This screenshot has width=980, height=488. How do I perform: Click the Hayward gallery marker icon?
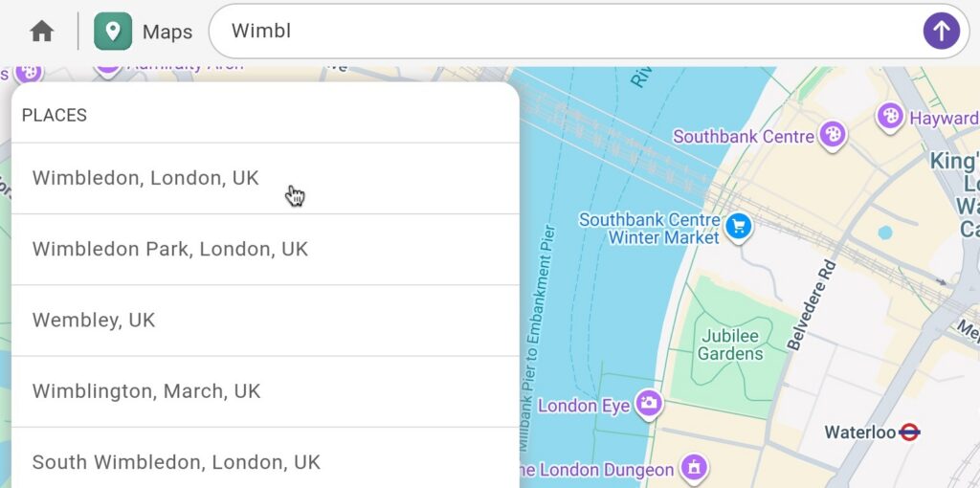(890, 117)
